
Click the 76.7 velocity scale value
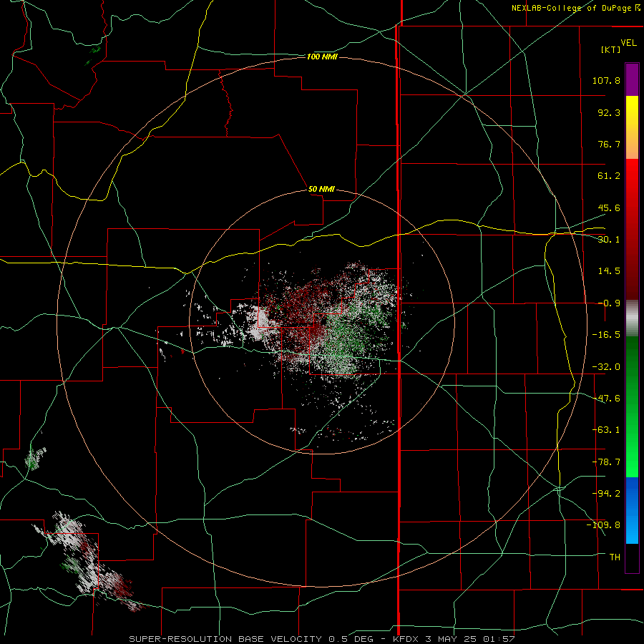coord(609,144)
